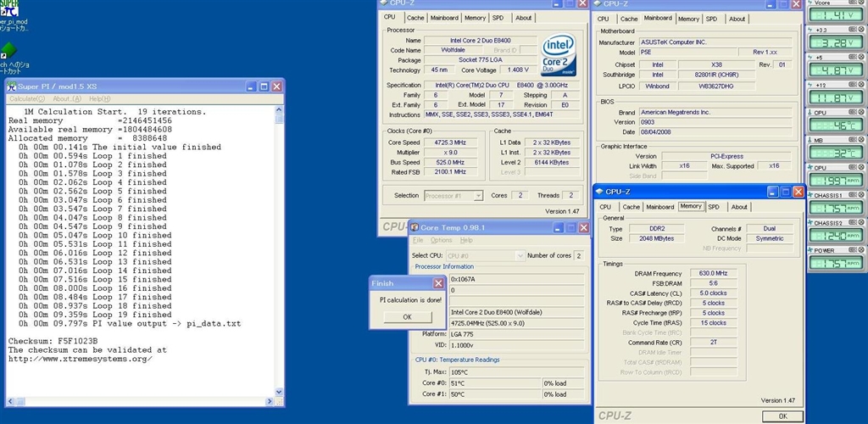
Task: Select Mainboard tab in CPU-Z timings window
Action: (x=660, y=207)
